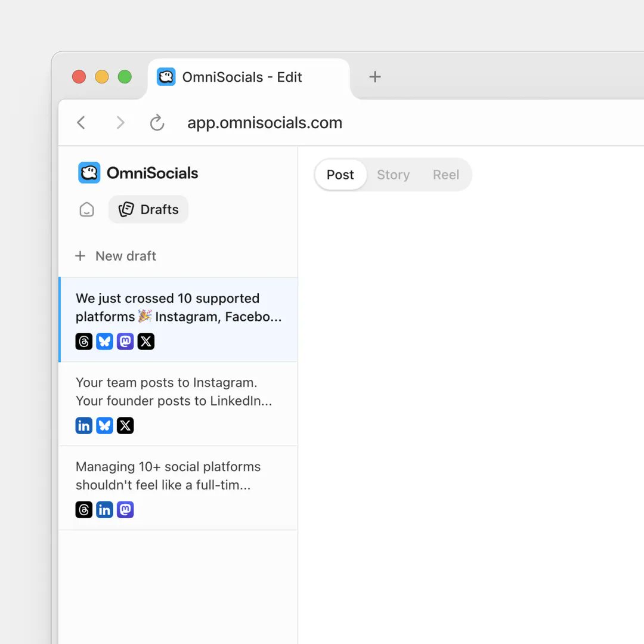644x644 pixels.
Task: Click the OmniSocials logo in sidebar
Action: tap(89, 172)
